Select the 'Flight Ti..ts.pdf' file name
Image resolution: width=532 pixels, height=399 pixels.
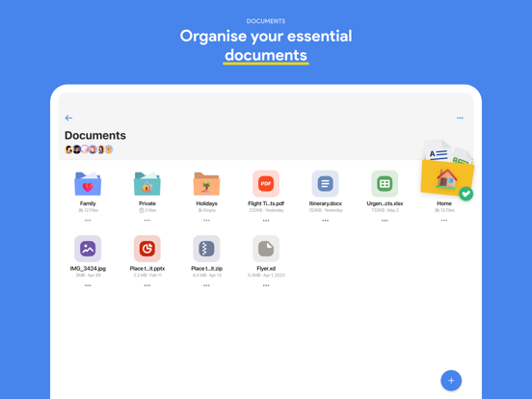click(x=266, y=203)
